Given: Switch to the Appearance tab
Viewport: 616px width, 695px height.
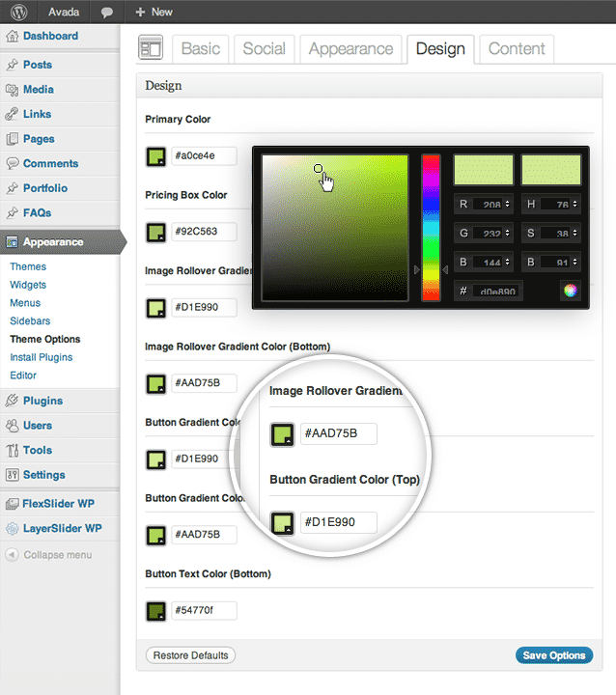Looking at the screenshot, I should [350, 49].
